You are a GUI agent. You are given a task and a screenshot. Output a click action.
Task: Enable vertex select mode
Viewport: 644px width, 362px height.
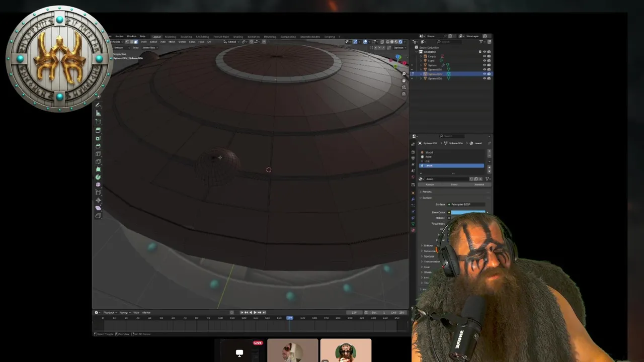pyautogui.click(x=127, y=42)
